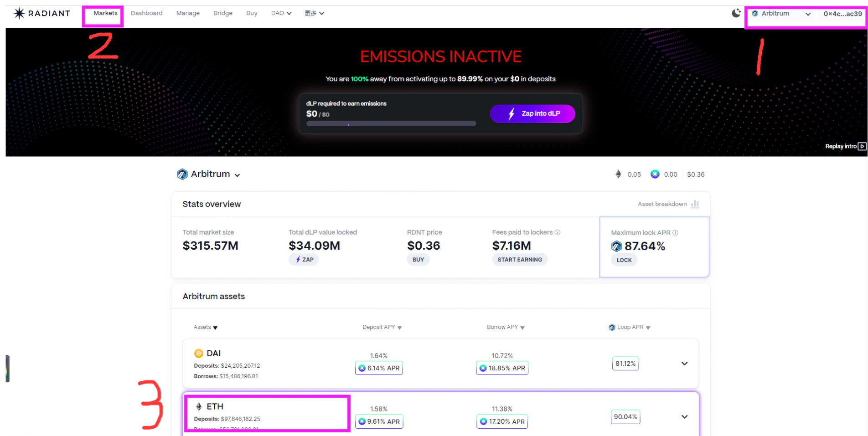
Task: Click ETH borrow 17.20% APR badge
Action: (502, 421)
